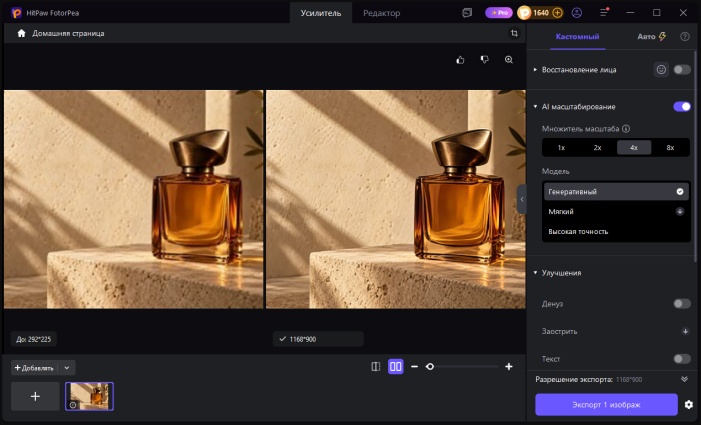Download the Заострить enhancement
The image size is (701, 425).
(x=685, y=331)
